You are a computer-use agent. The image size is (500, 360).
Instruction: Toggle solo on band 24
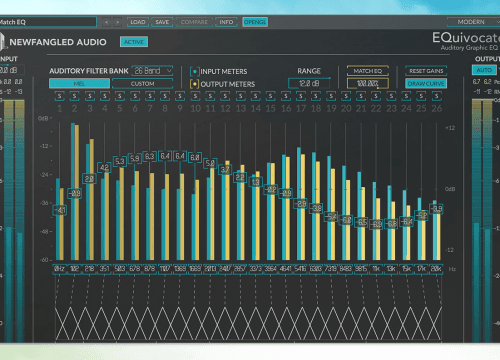pos(406,96)
